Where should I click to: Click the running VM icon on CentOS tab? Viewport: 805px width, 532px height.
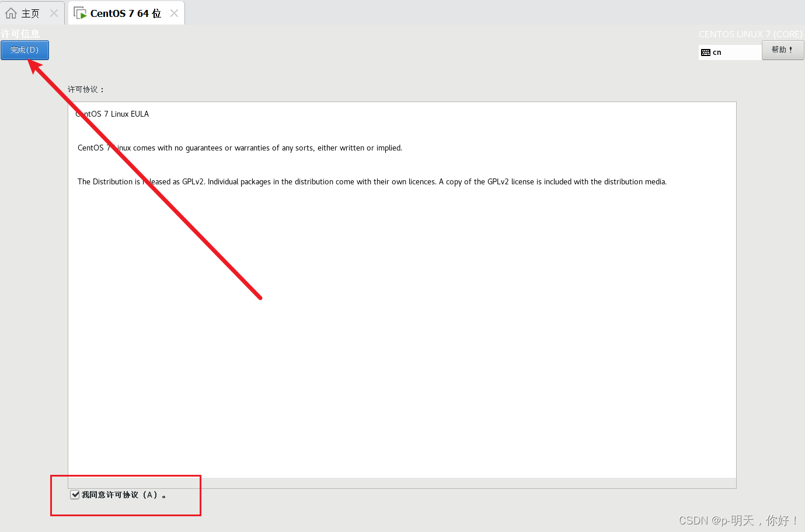(x=80, y=13)
